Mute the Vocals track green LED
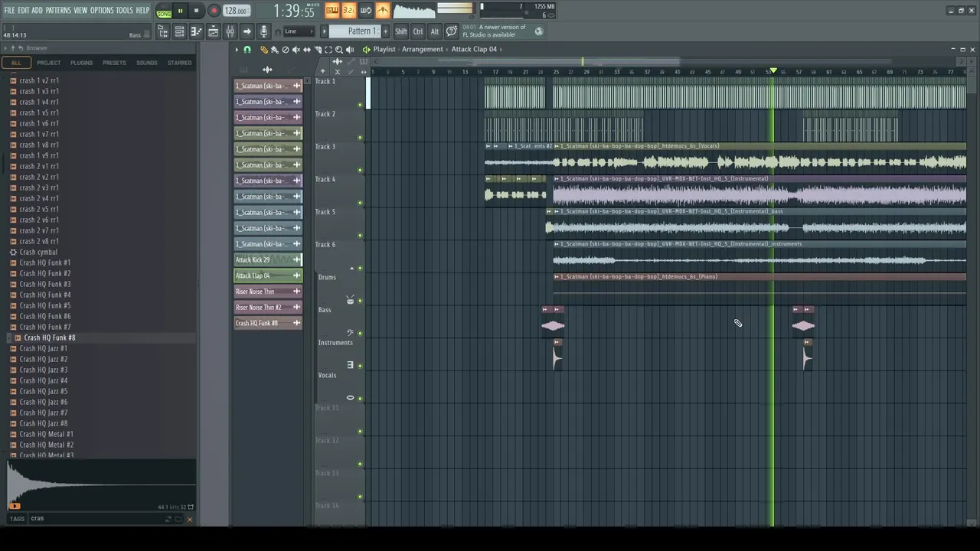Viewport: 980px width, 551px height. 360,399
